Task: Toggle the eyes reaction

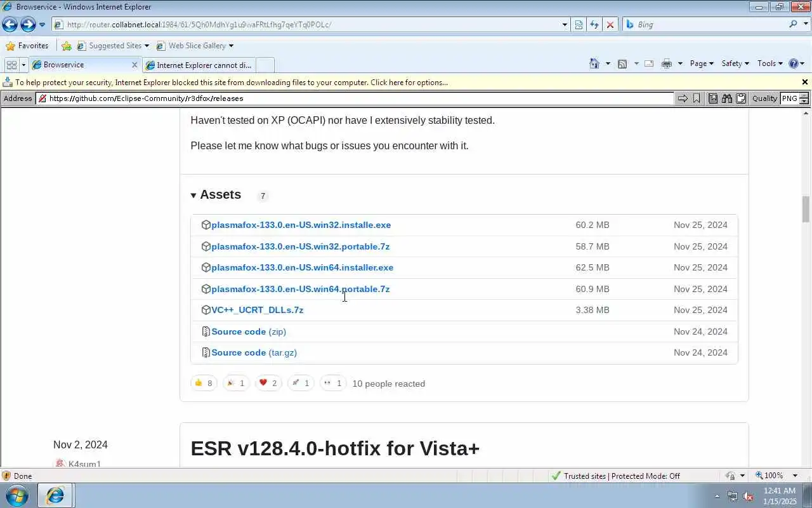Action: (x=333, y=383)
